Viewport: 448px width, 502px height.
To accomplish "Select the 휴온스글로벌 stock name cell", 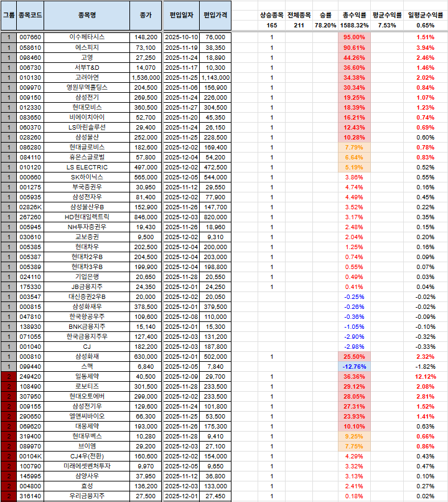I will 86,157.
